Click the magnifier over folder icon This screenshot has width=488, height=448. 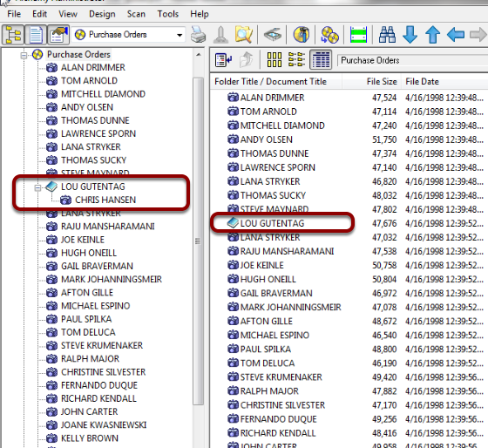[x=244, y=35]
